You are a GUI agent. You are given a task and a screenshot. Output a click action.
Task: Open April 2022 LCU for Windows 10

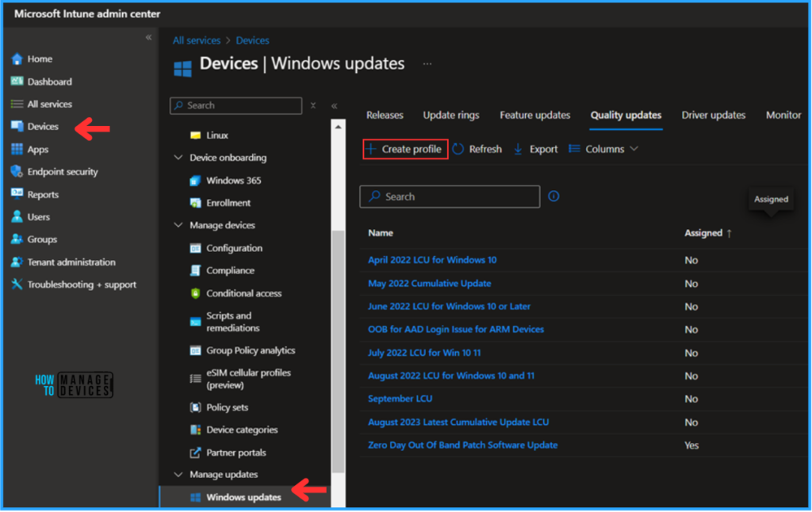pos(432,260)
